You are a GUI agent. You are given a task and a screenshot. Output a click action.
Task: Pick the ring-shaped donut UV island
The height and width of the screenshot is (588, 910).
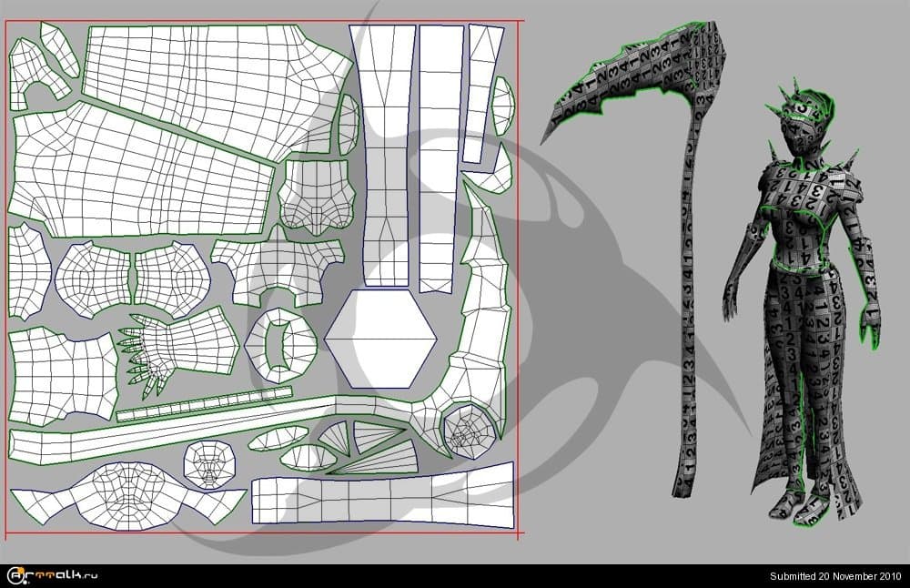coord(280,344)
